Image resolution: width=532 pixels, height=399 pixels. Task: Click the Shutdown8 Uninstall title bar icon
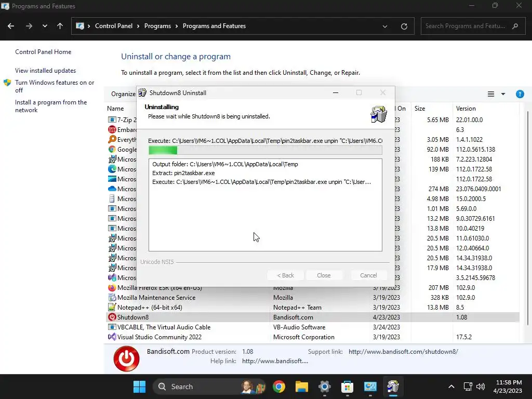(x=142, y=92)
